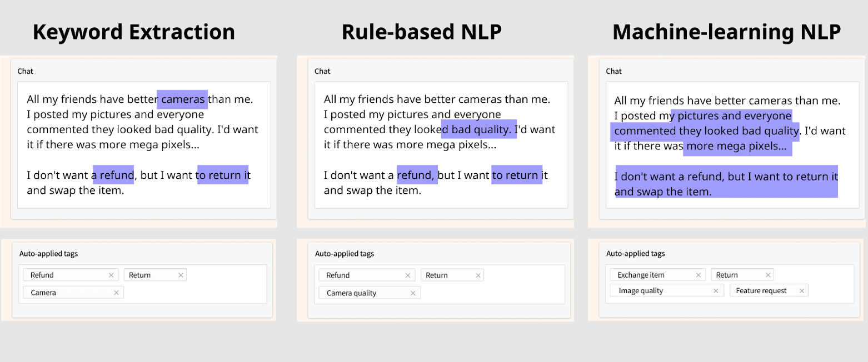Remove the Refund tag in Keyword Extraction panel
The width and height of the screenshot is (868, 362).
pyautogui.click(x=111, y=274)
